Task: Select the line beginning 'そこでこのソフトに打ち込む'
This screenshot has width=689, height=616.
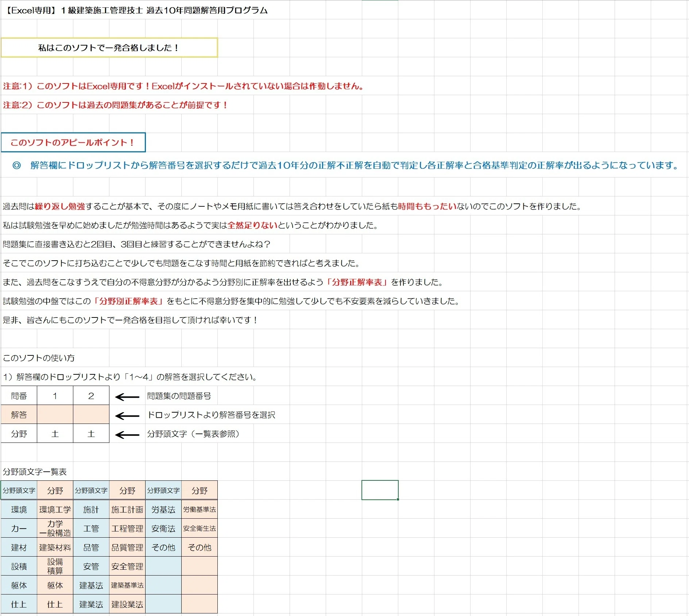Action: point(182,263)
